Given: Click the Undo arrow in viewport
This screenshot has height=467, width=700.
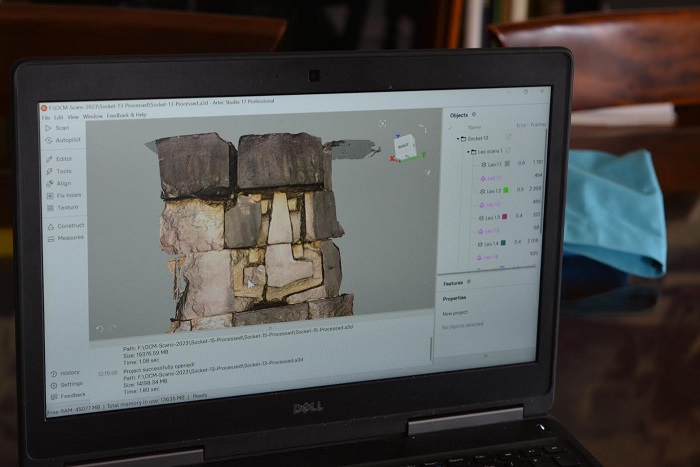Looking at the screenshot, I should pos(100,328).
